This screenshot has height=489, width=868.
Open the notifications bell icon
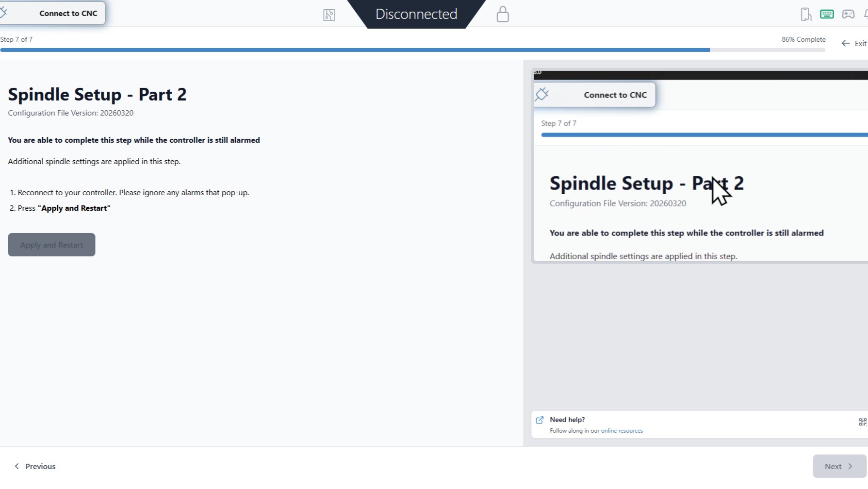tap(865, 14)
